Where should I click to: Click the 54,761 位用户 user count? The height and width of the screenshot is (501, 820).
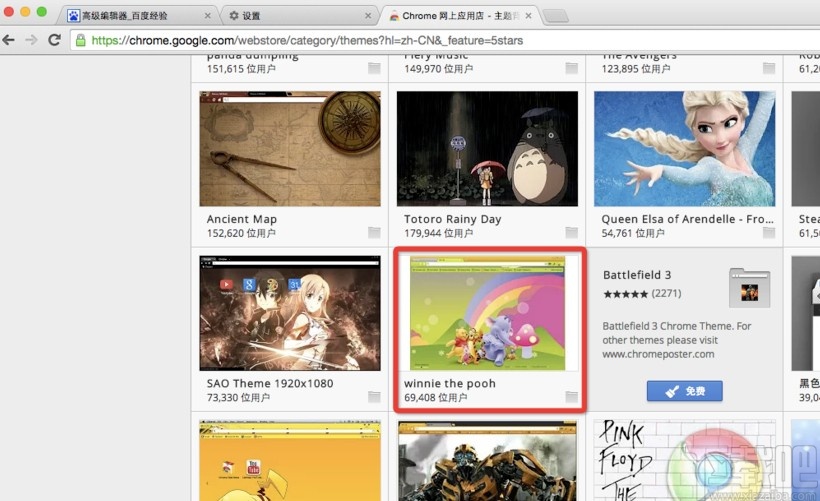click(633, 233)
